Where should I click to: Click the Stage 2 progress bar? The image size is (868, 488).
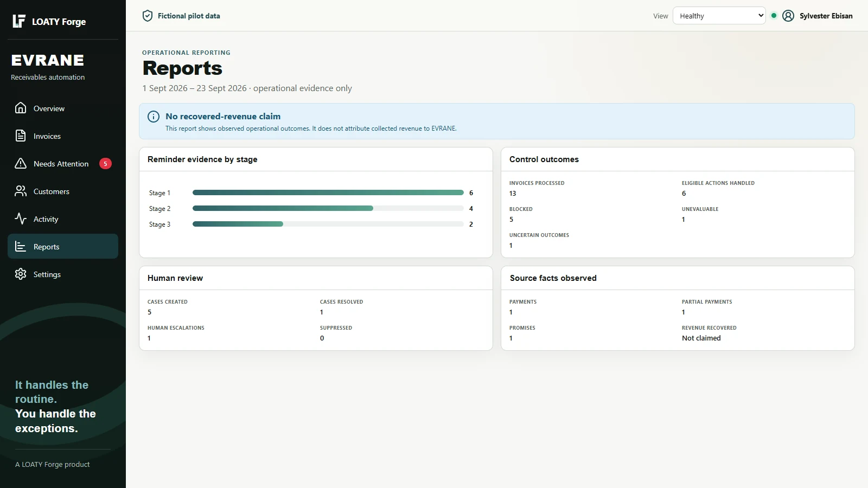point(328,208)
